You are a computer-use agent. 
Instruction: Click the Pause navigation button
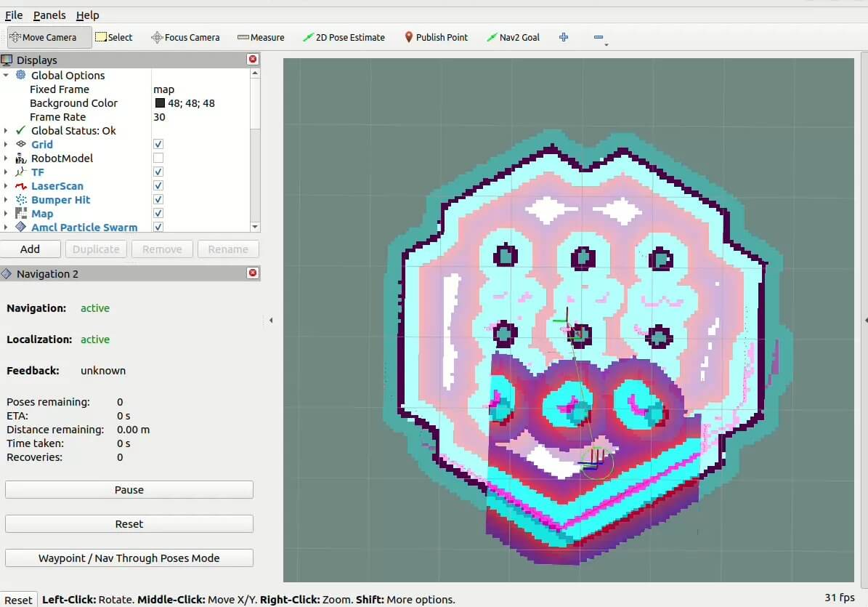tap(129, 490)
